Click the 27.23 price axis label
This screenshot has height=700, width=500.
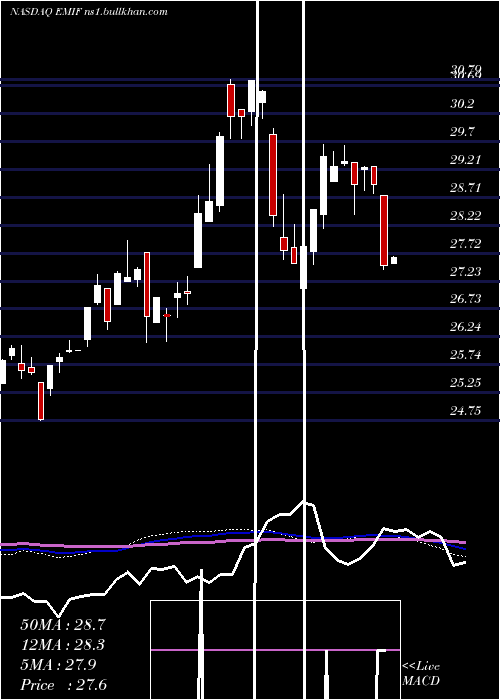[x=466, y=271]
